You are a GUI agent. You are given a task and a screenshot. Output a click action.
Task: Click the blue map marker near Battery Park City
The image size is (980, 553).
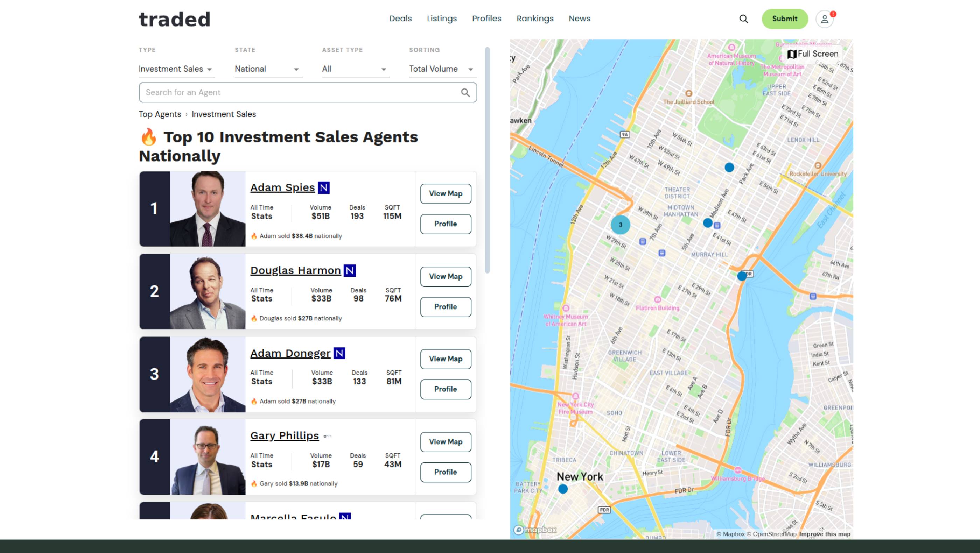point(563,489)
